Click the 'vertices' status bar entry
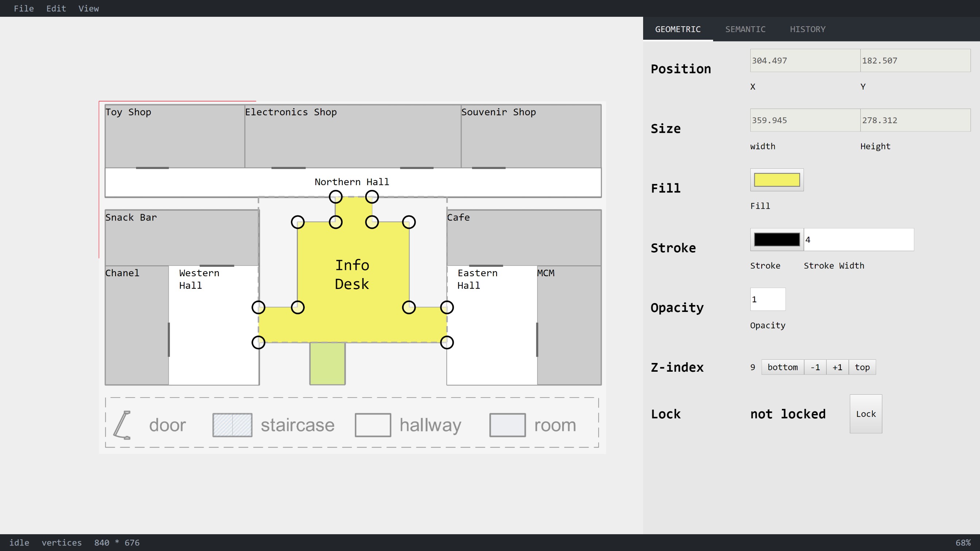The height and width of the screenshot is (551, 980). (x=62, y=543)
